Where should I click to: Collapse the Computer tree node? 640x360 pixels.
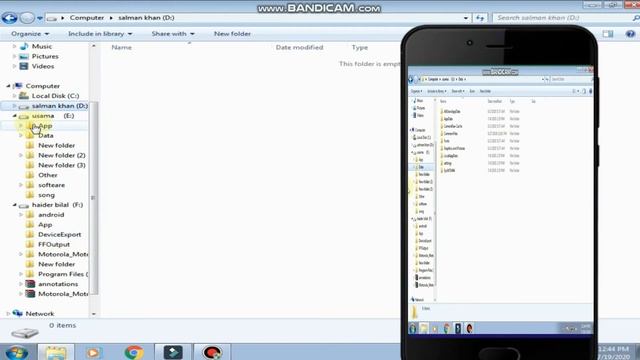point(8,86)
